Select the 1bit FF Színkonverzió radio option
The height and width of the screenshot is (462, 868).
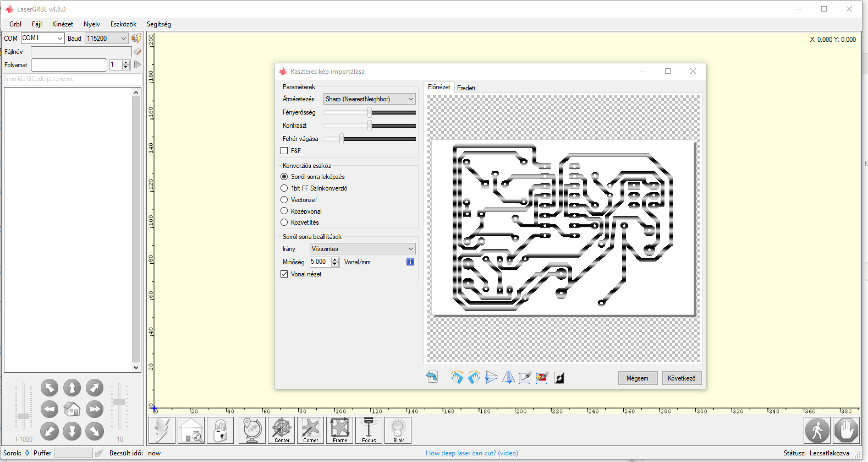[284, 188]
